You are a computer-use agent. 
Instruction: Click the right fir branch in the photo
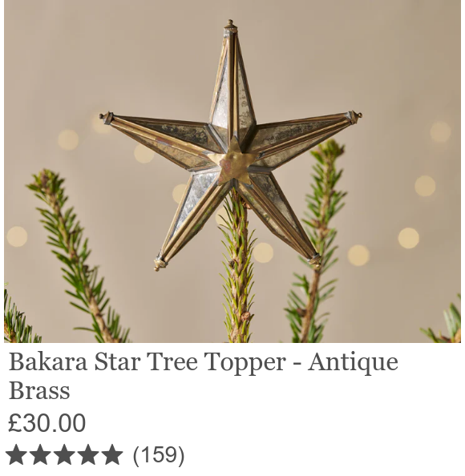[317, 243]
